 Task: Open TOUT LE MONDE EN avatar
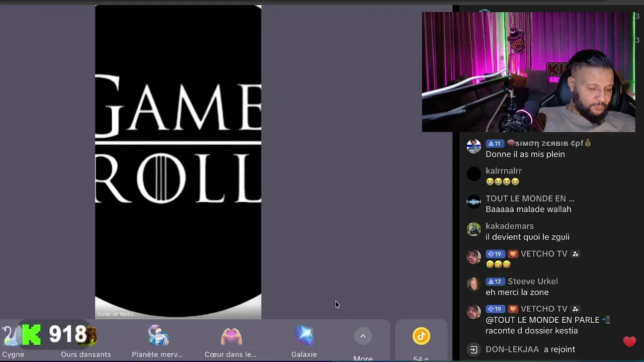click(474, 202)
